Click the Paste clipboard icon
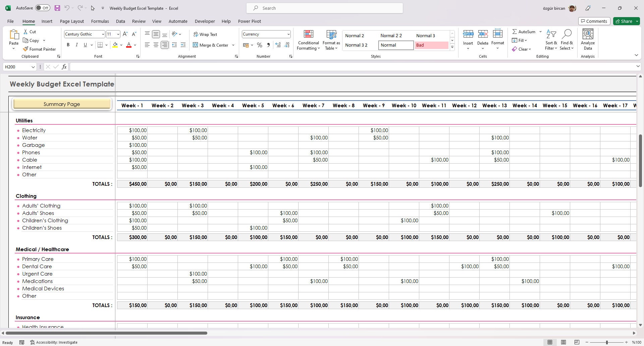 pos(14,35)
